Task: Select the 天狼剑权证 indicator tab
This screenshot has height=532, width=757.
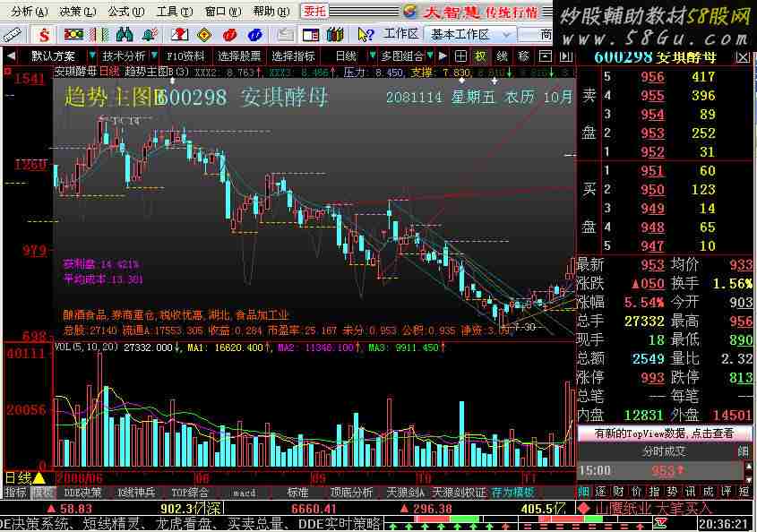Action: (459, 493)
